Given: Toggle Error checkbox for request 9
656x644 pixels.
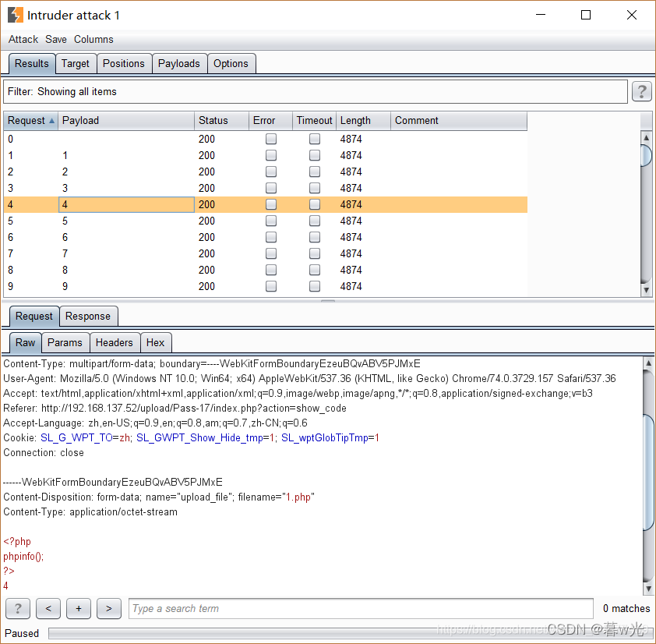Looking at the screenshot, I should coord(271,286).
